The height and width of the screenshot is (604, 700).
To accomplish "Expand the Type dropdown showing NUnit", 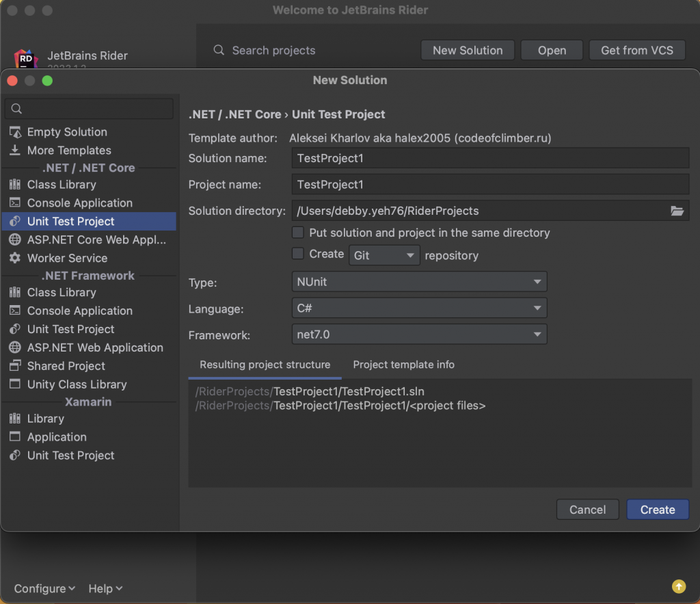I will pyautogui.click(x=419, y=281).
